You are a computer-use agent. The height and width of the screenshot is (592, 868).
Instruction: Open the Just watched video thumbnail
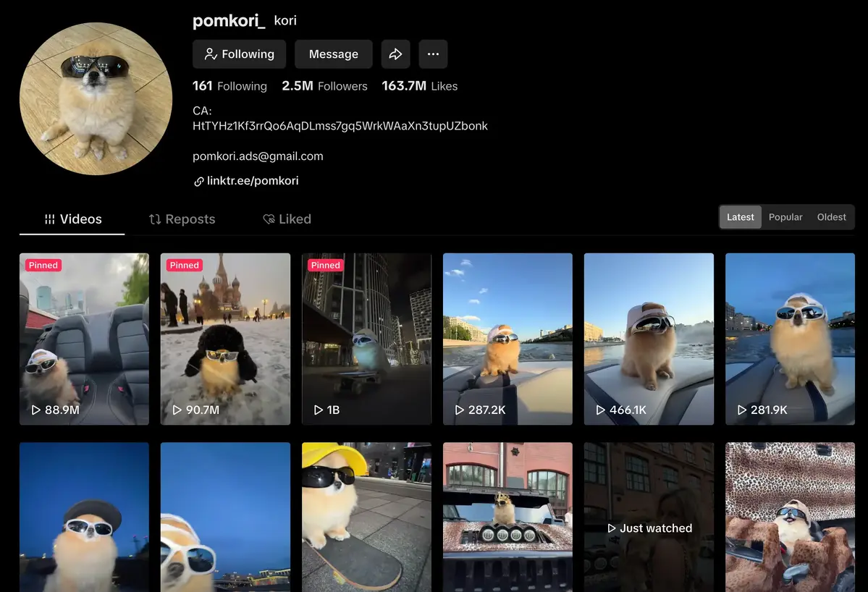coord(649,517)
